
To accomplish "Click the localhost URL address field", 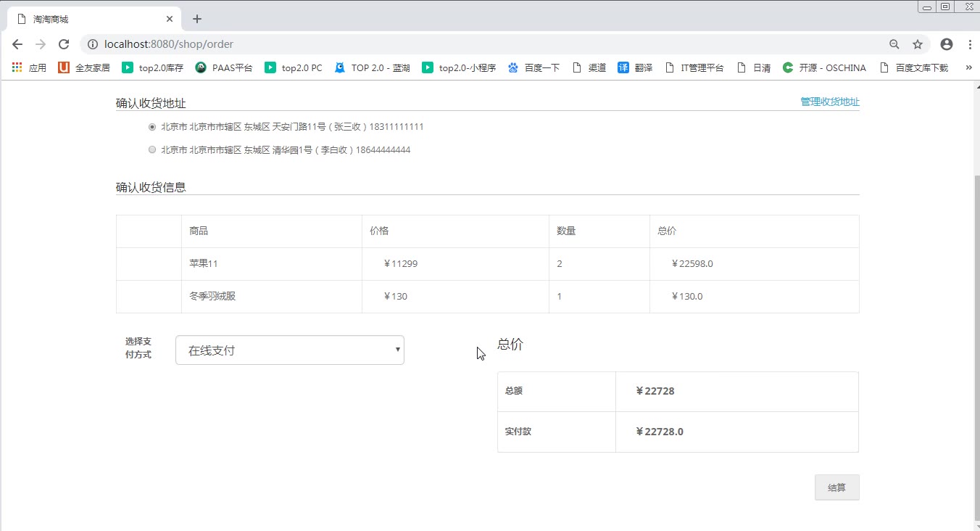I will 435,44.
